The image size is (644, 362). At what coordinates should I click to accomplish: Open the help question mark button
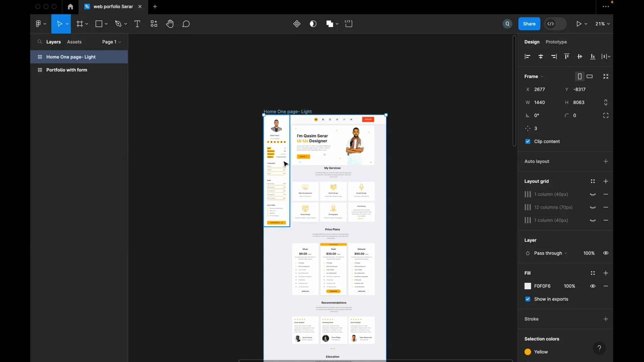(599, 348)
